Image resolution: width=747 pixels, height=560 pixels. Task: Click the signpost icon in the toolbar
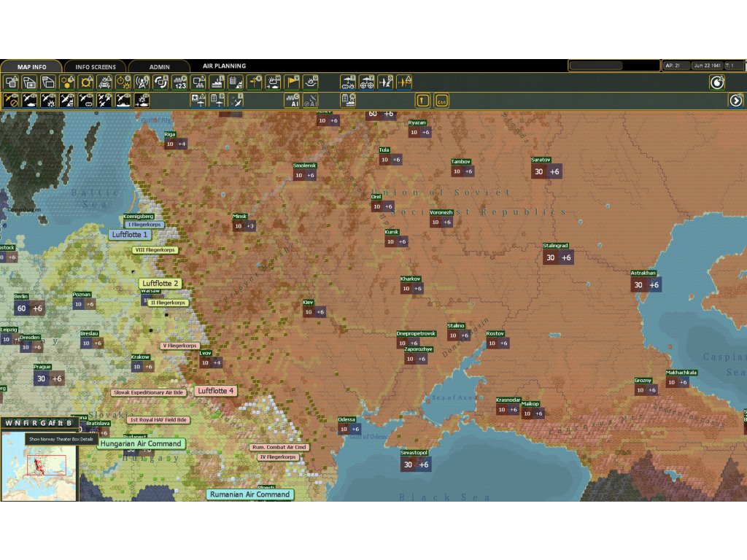point(255,82)
